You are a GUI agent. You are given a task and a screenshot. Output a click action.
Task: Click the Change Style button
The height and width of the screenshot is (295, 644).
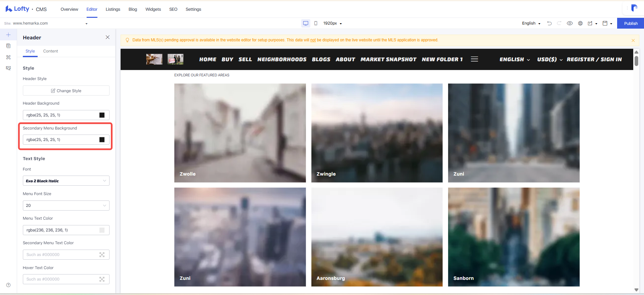point(66,90)
